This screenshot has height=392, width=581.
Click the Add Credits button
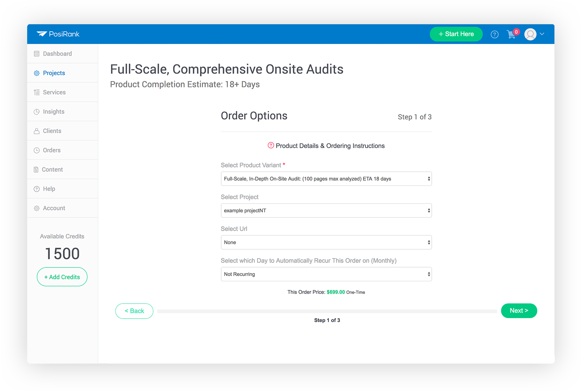click(62, 277)
